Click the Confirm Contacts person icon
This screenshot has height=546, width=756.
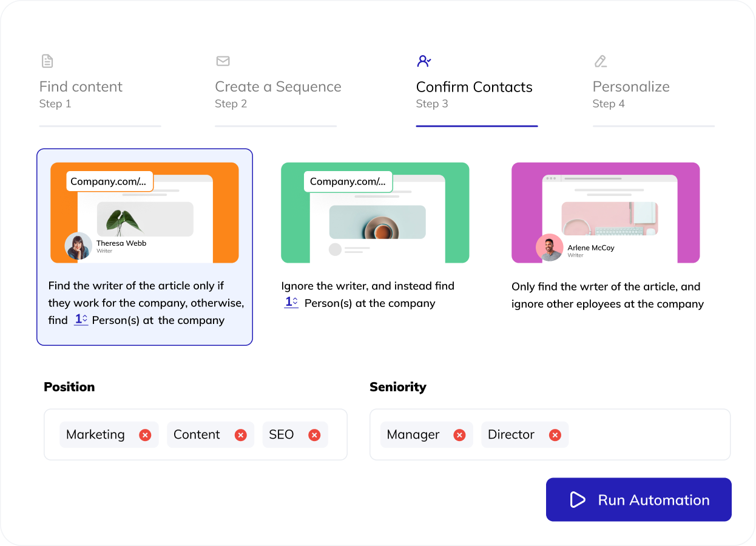pyautogui.click(x=424, y=61)
